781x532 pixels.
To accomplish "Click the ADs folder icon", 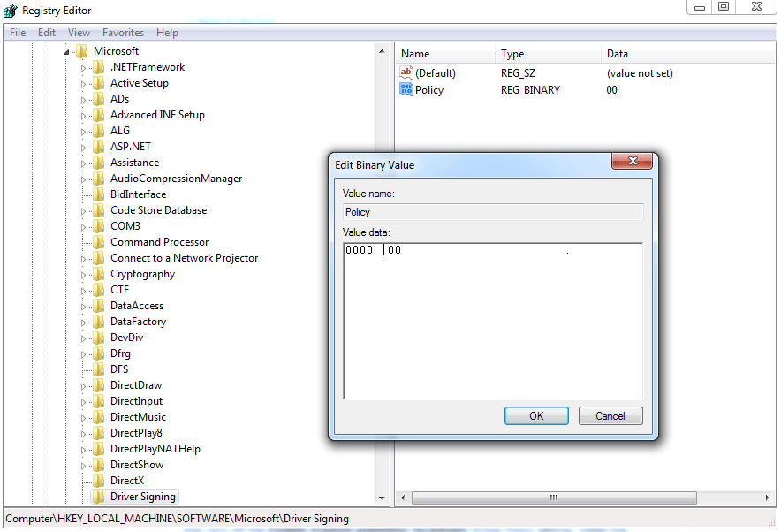I will click(99, 99).
